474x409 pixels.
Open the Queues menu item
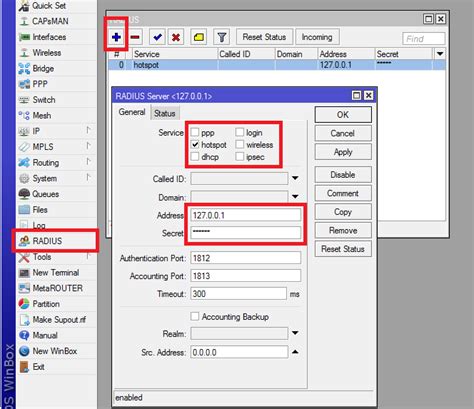click(45, 194)
